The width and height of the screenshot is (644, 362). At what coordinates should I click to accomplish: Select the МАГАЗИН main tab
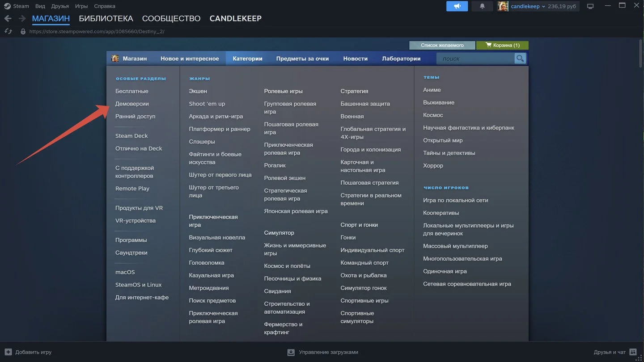pyautogui.click(x=51, y=19)
